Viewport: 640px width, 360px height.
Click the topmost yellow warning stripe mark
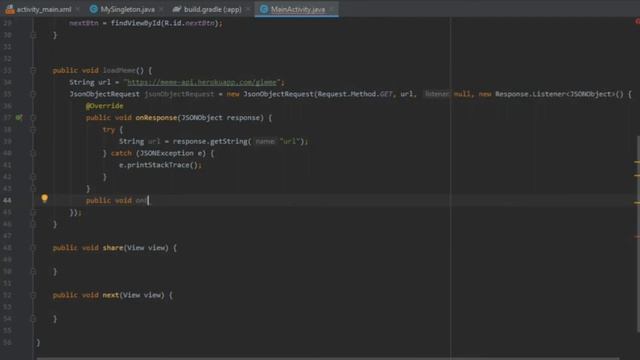pyautogui.click(x=637, y=162)
